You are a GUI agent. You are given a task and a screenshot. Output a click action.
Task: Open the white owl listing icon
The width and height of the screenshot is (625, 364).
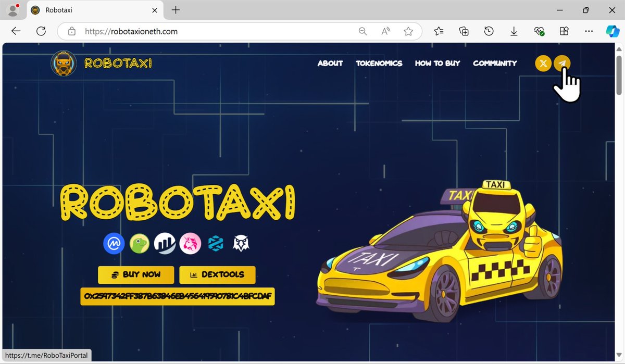coord(241,243)
